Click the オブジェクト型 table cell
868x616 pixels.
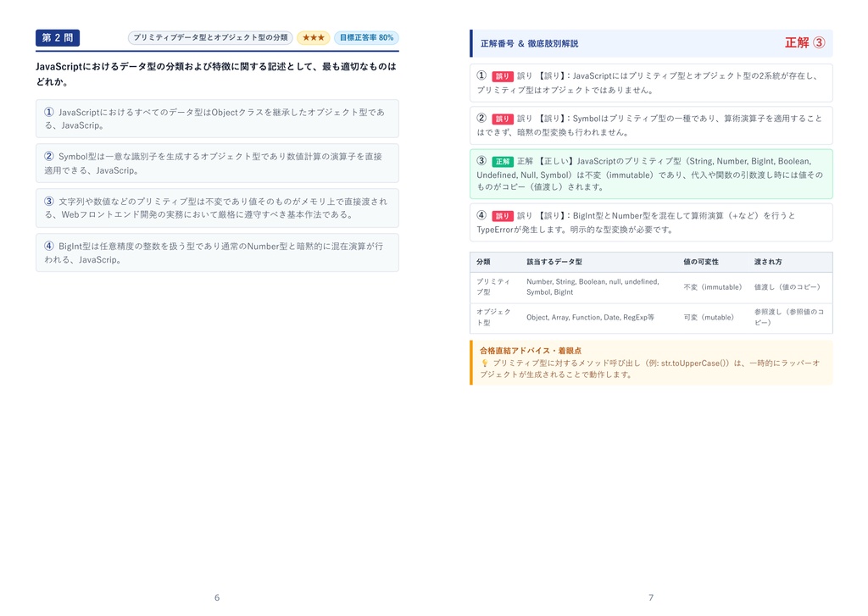coord(493,317)
